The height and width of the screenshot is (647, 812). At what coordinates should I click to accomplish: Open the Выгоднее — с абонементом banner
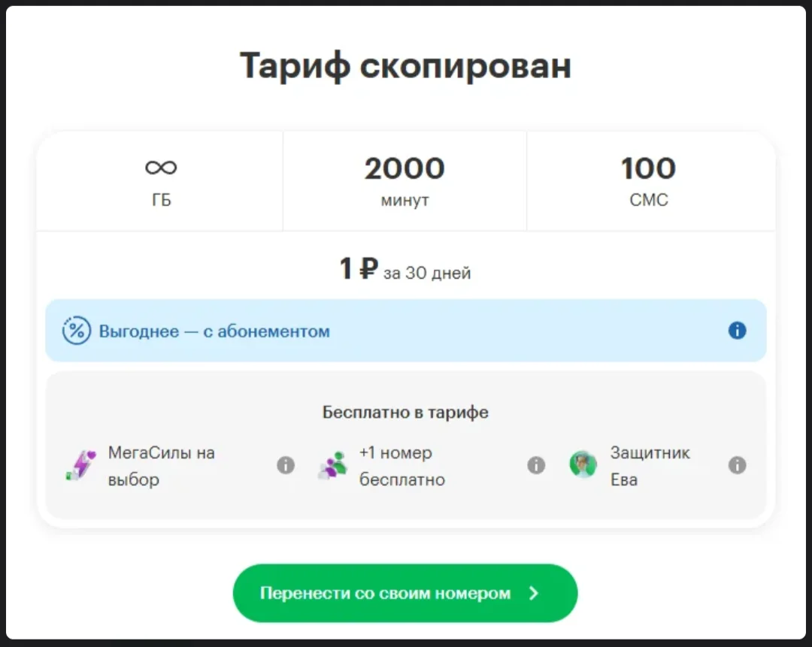coord(405,330)
